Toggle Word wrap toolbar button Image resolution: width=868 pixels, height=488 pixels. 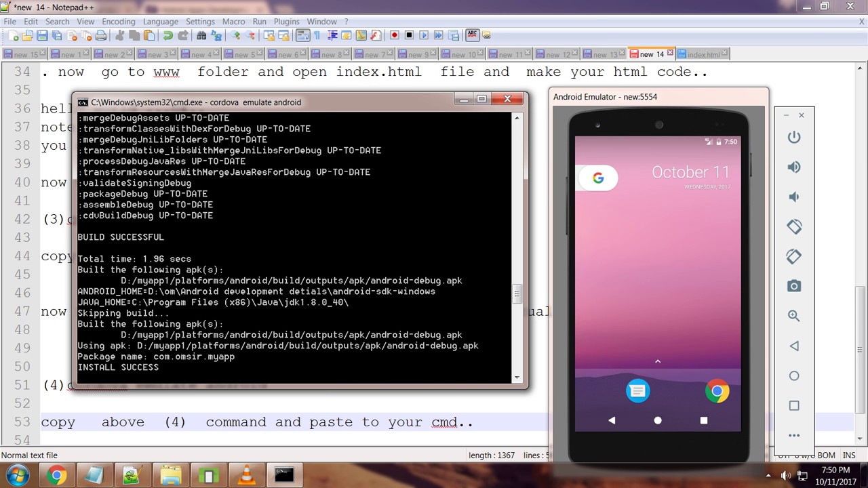tap(303, 35)
